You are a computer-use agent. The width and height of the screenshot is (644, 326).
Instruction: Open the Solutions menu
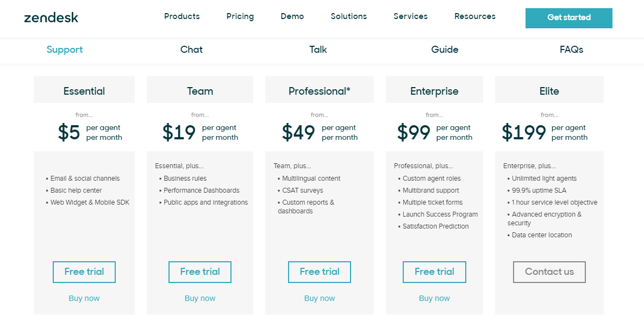point(349,16)
